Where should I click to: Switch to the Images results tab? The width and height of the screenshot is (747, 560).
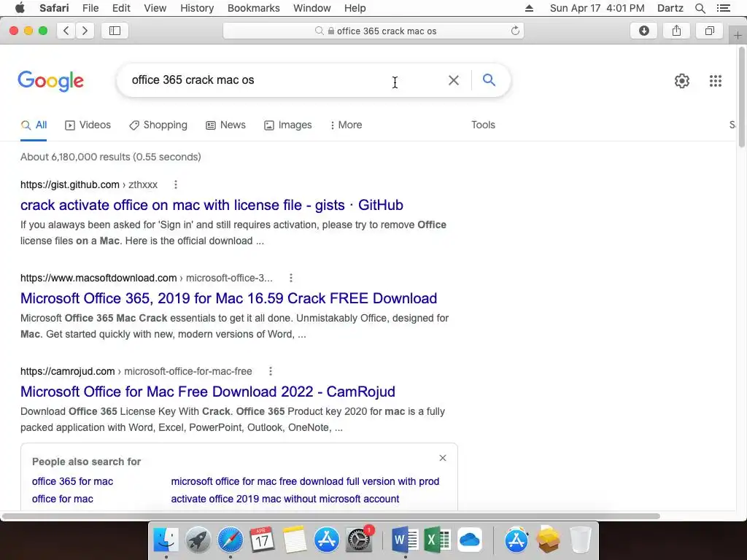[x=287, y=125]
